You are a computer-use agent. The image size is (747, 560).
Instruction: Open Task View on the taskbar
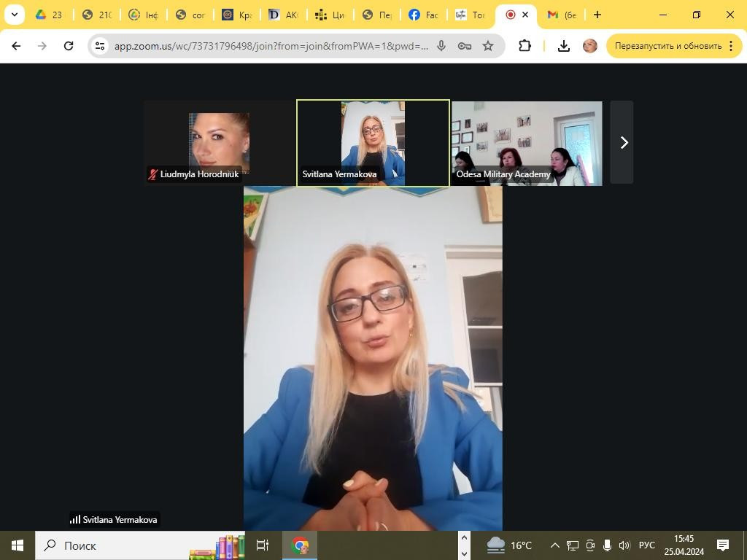click(x=263, y=545)
